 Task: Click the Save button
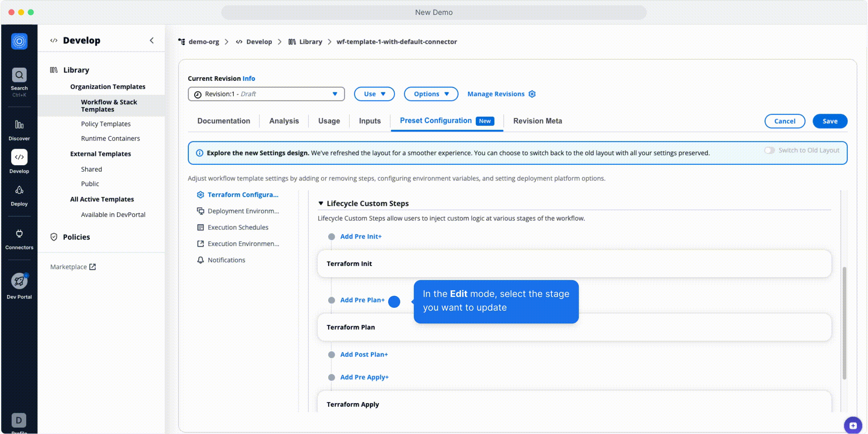(x=830, y=121)
